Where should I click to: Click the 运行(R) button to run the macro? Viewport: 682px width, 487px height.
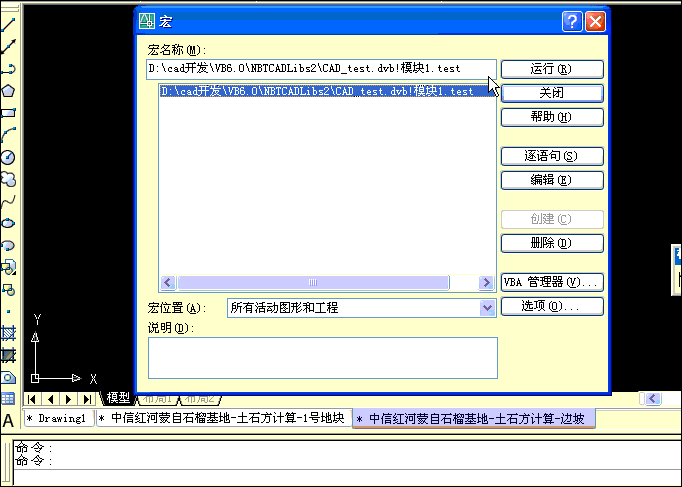551,69
